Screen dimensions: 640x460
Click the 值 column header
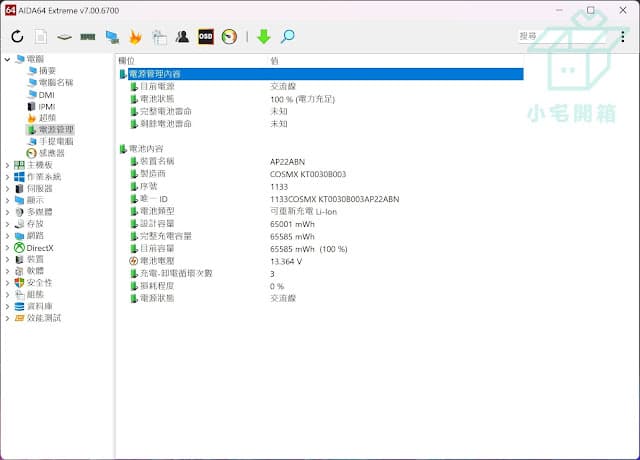[x=274, y=61]
